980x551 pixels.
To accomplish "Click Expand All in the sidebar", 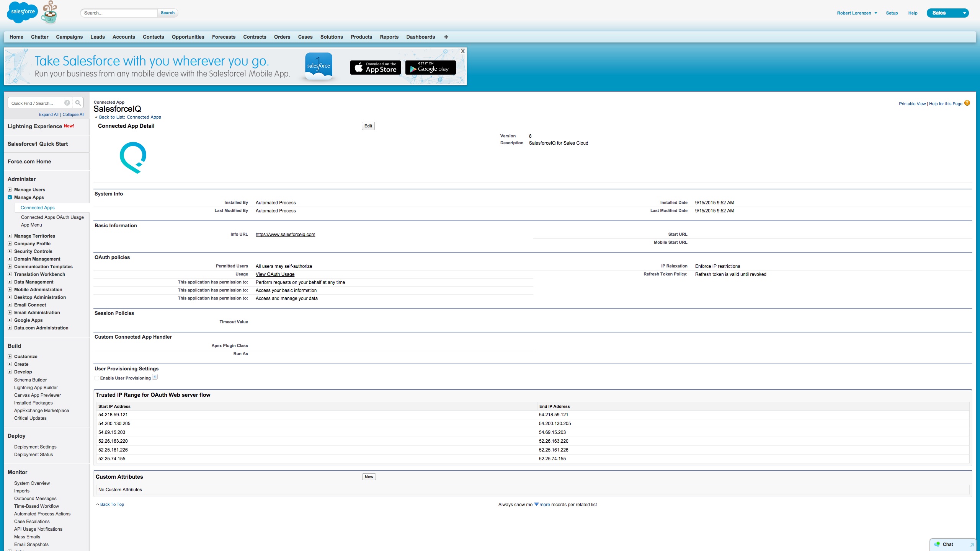I will tap(49, 114).
